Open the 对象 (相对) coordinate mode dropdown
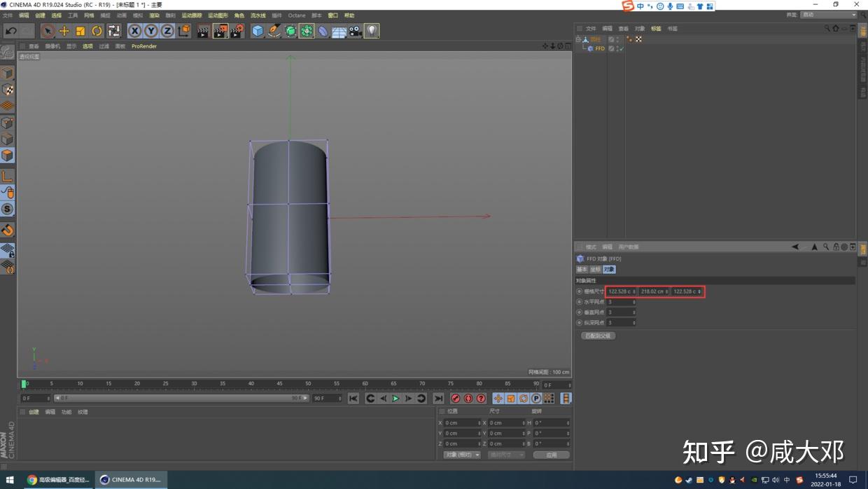 click(462, 455)
